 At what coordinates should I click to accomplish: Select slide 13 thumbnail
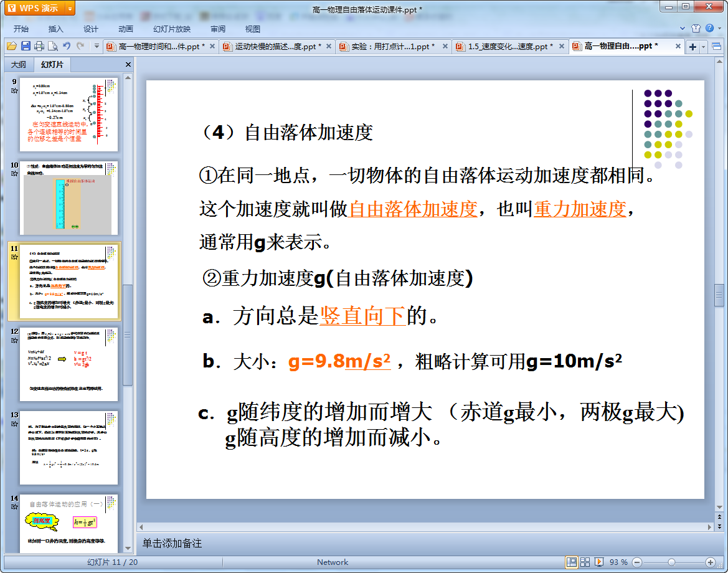[69, 448]
